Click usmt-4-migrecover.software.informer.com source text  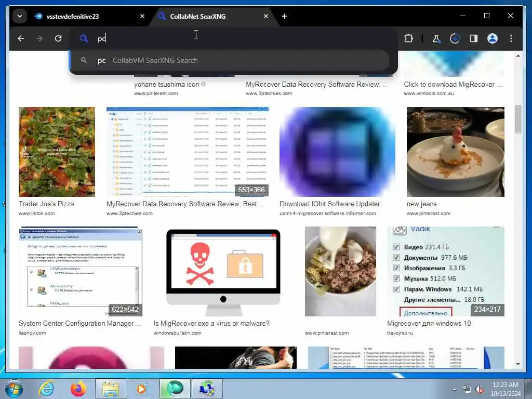(328, 214)
